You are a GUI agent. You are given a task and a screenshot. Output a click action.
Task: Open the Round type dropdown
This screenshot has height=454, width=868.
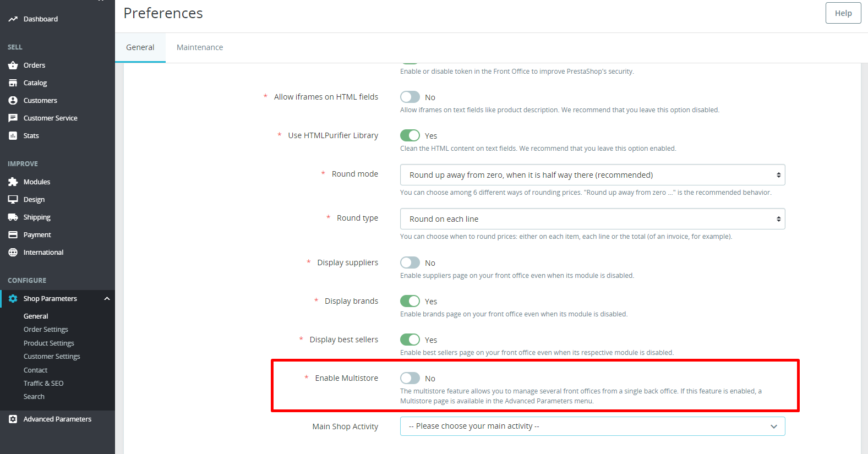click(592, 219)
